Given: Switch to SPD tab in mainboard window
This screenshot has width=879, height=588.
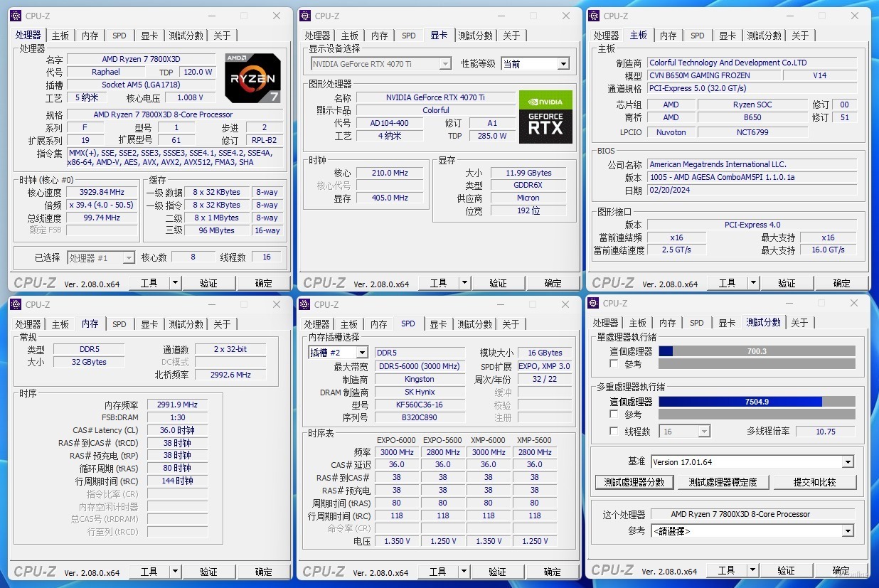Looking at the screenshot, I should click(698, 36).
